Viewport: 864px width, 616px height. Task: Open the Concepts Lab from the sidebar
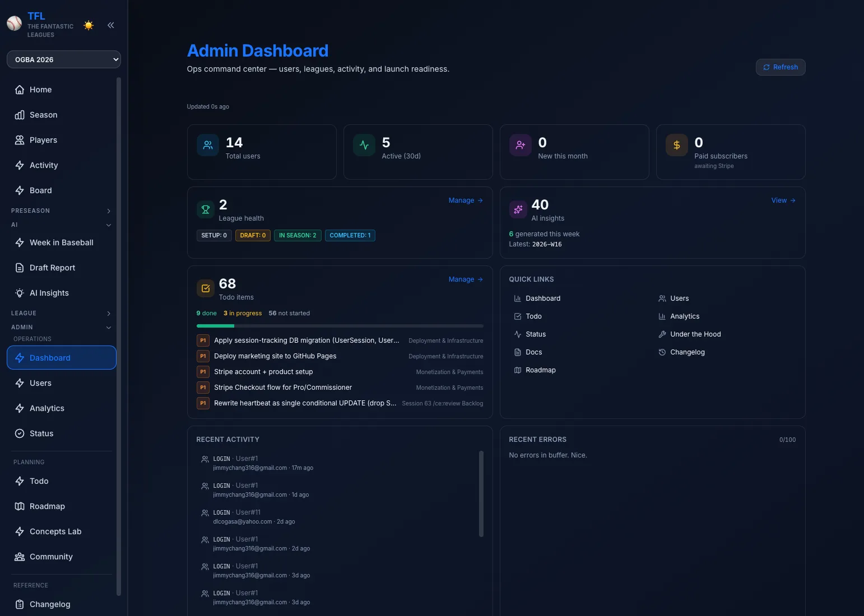click(x=55, y=531)
